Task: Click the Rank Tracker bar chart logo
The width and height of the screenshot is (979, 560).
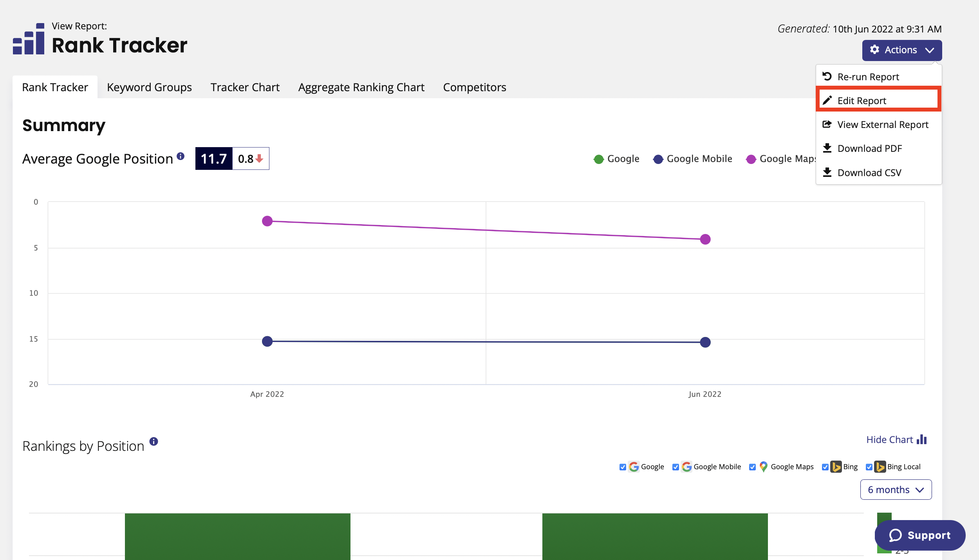Action: pyautogui.click(x=29, y=39)
